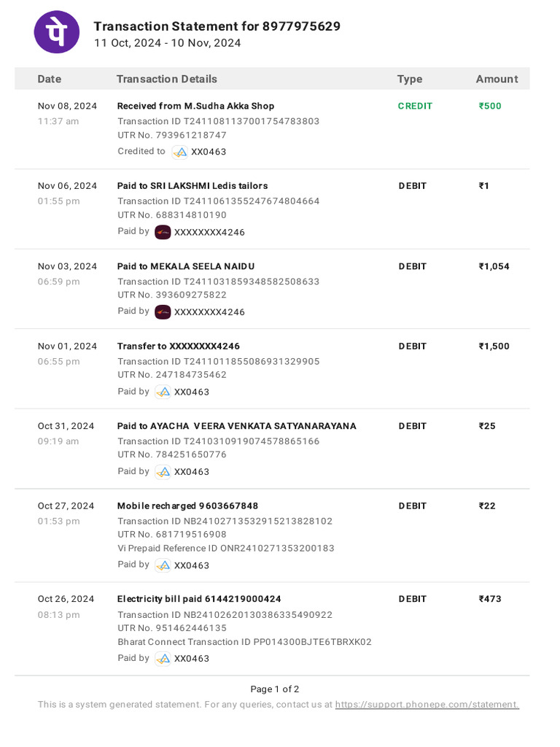Click bank icon in M.Sudha Akka Shop credit
Viewport: 560px width, 747px height.
tap(180, 152)
